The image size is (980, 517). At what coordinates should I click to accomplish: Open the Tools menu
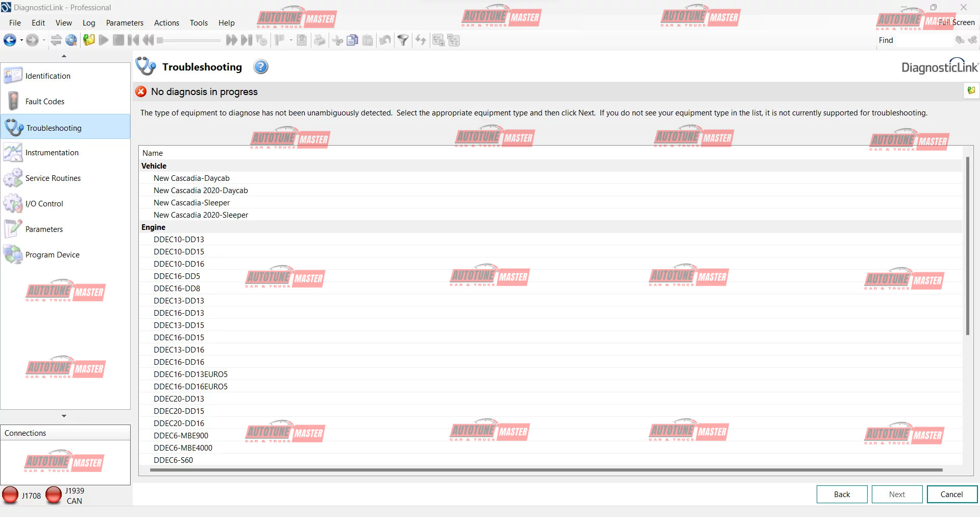point(199,23)
